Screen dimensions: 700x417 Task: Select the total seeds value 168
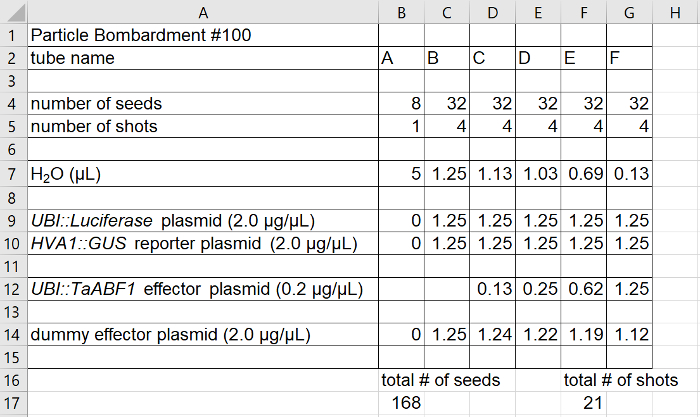pos(400,403)
